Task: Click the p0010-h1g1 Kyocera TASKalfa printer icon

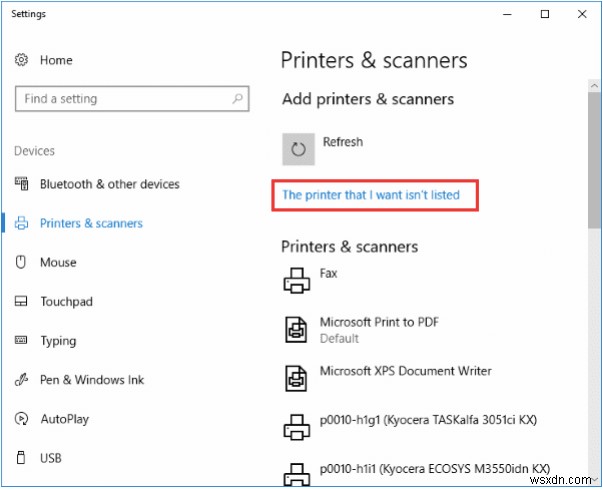Action: [297, 427]
